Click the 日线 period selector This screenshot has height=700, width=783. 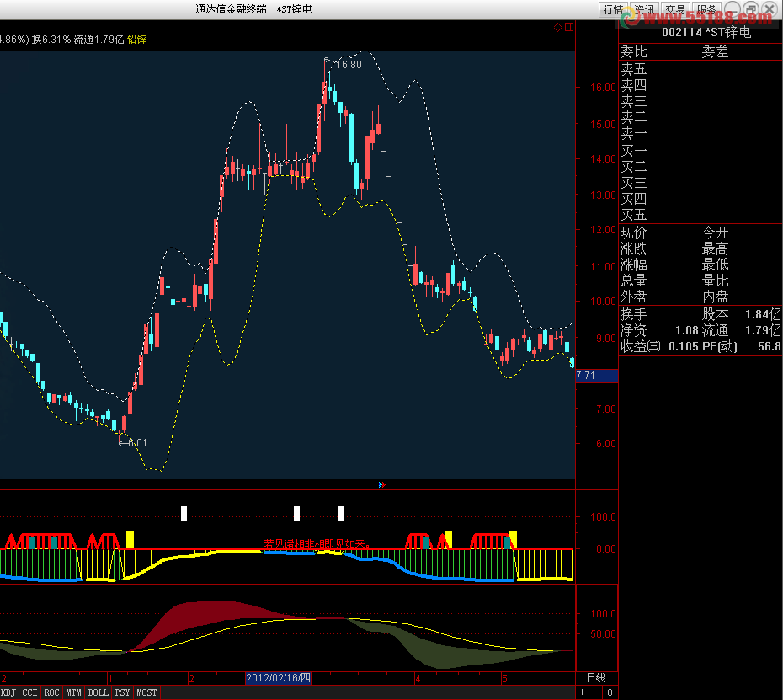click(x=596, y=678)
